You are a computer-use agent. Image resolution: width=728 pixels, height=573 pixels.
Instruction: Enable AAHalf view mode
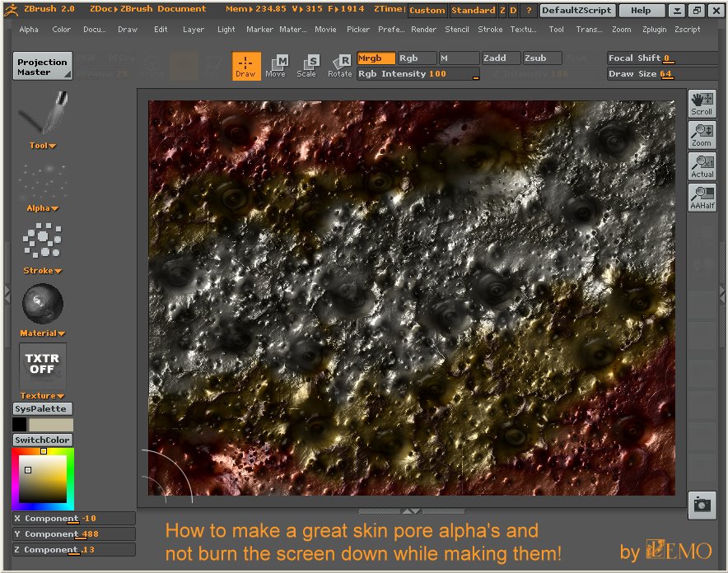pos(702,198)
